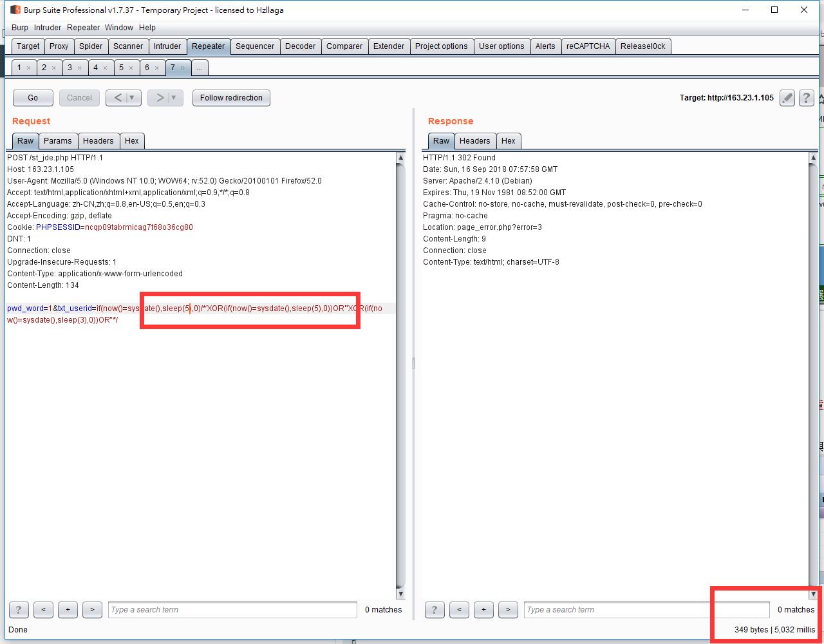Switch to the Proxy tab
824x644 pixels.
59,46
